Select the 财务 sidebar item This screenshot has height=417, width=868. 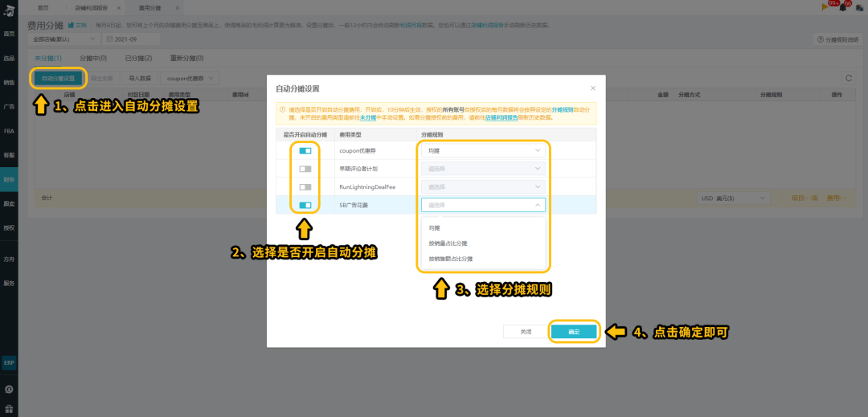9,180
